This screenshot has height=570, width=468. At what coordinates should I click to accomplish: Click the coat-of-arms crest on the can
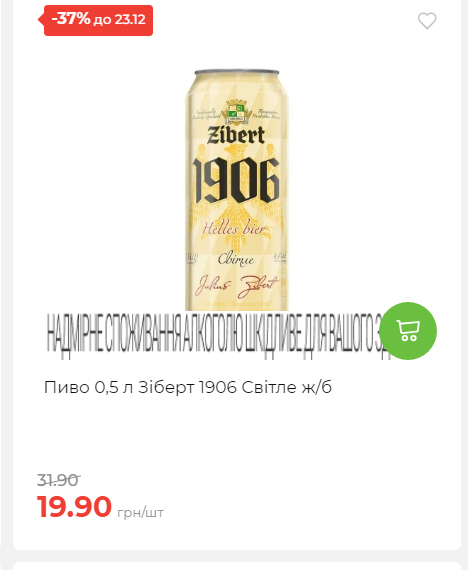236,112
